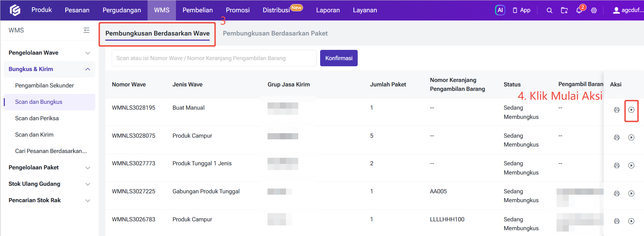Start action for wave WMNLS3028075
Image resolution: width=644 pixels, height=236 pixels.
[x=631, y=138]
